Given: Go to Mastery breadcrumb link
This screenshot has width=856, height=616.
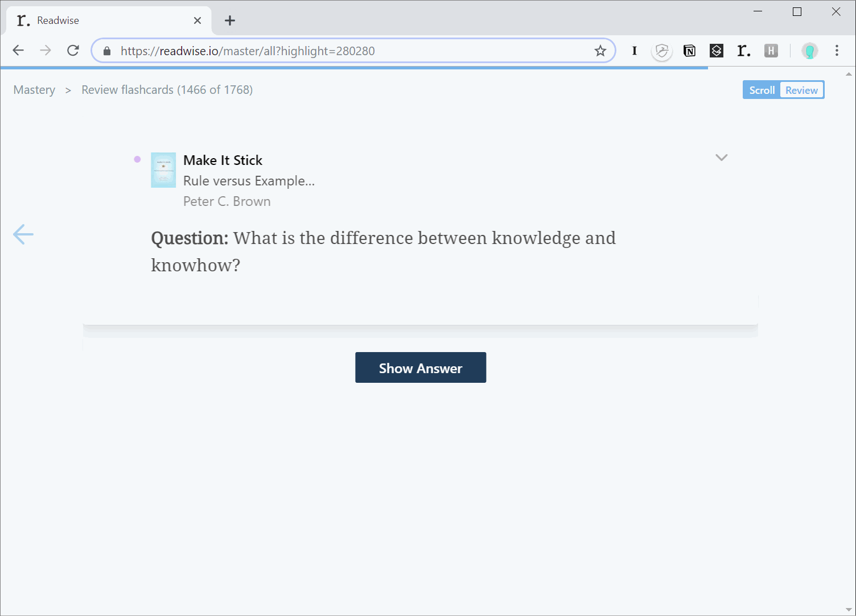Looking at the screenshot, I should [x=34, y=90].
